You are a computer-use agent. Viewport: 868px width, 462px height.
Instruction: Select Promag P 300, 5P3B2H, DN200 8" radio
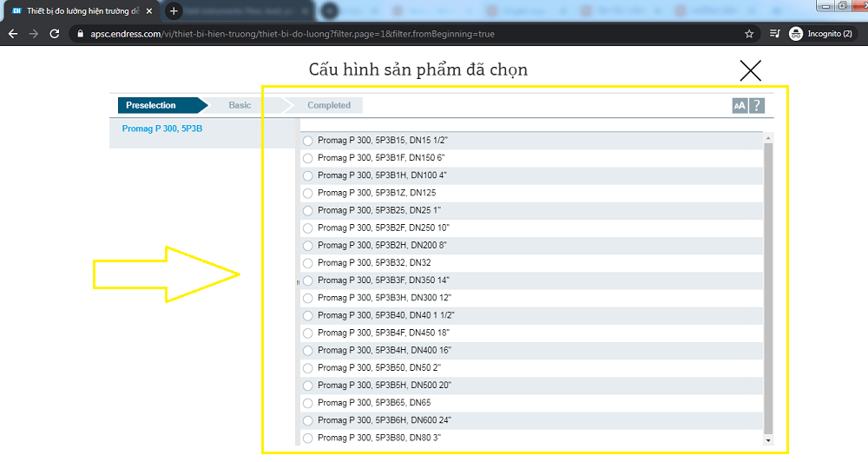click(308, 246)
